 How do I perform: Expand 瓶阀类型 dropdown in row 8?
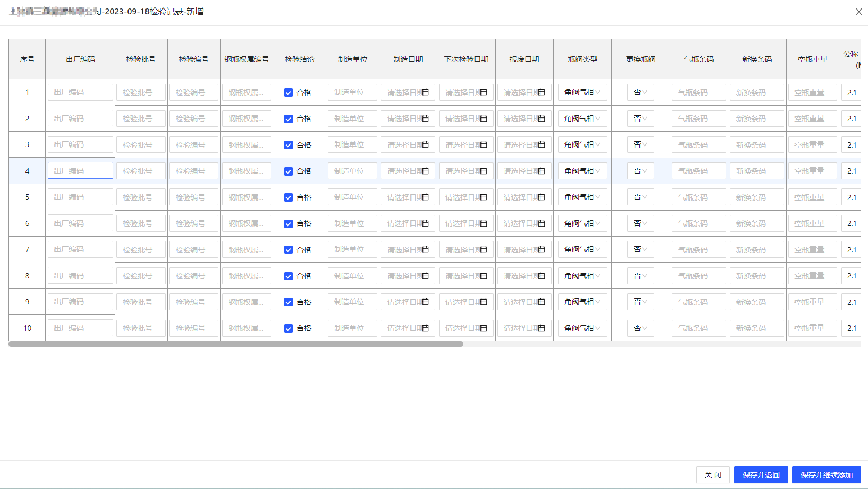[x=582, y=276]
